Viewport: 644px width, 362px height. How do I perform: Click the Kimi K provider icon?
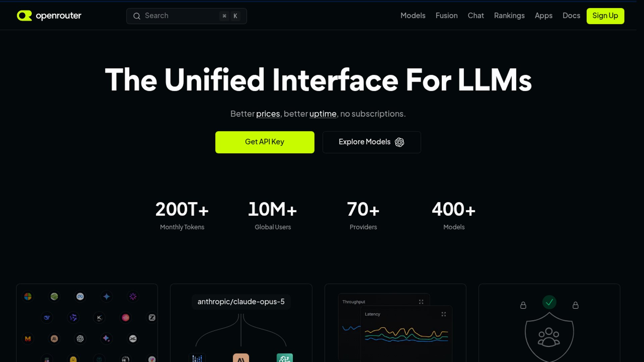click(99, 317)
